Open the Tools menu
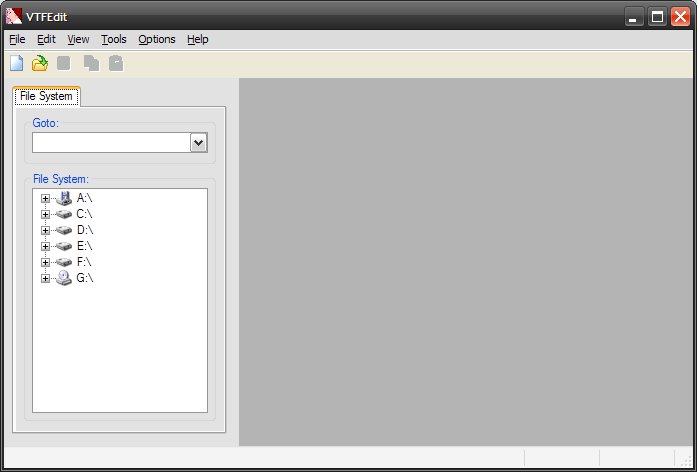Viewport: 697px width, 472px height. [113, 39]
